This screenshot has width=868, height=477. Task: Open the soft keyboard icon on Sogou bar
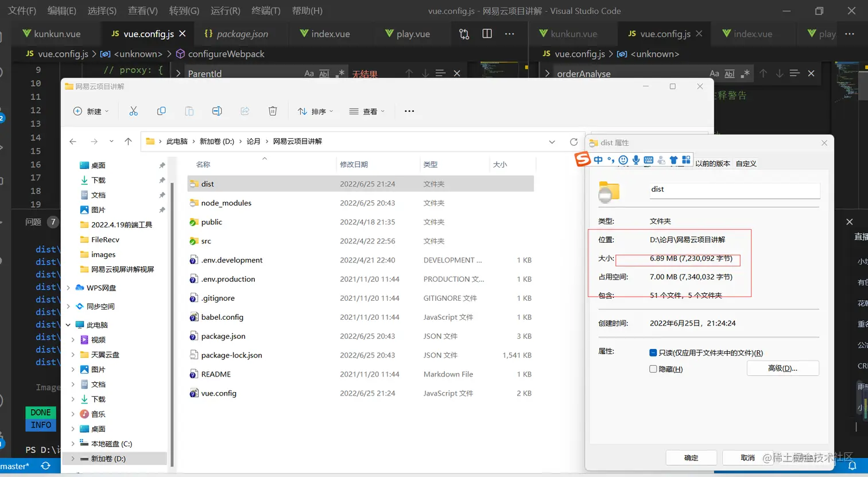pos(649,160)
